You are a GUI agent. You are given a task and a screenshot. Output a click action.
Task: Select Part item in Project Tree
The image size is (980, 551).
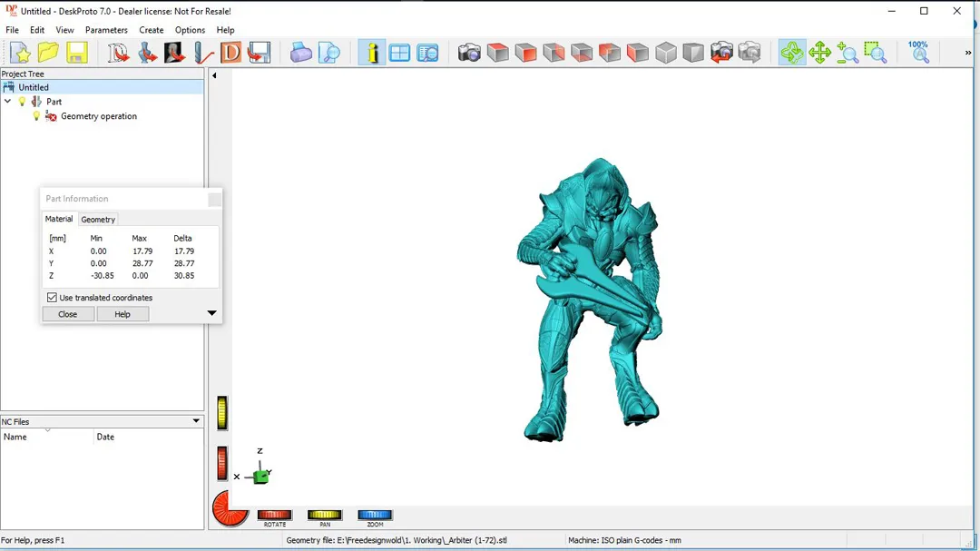[54, 102]
